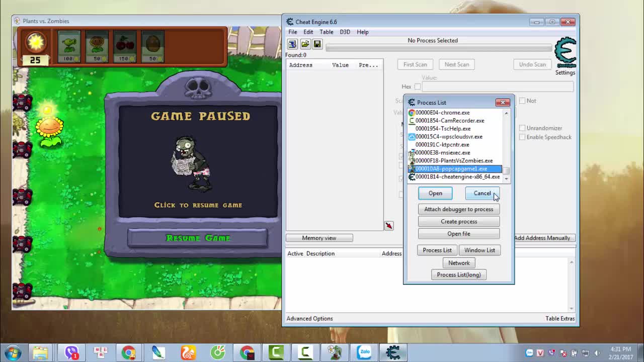Click Undo Scan button
Screen dimensions: 644x362
click(x=532, y=64)
